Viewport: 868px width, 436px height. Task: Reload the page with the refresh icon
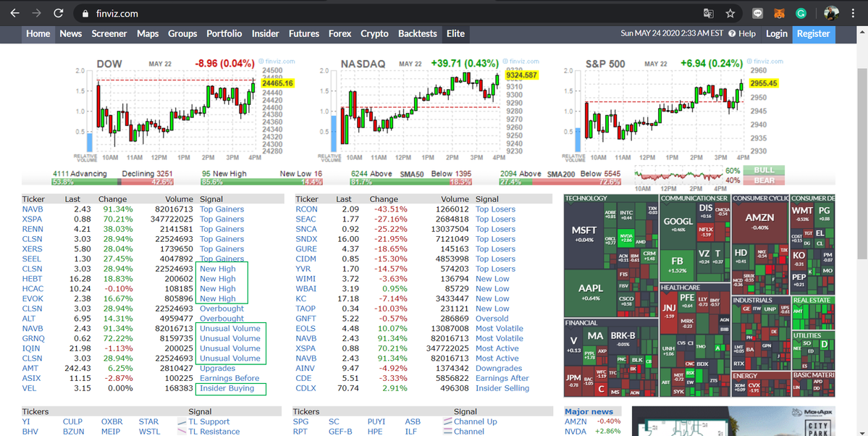click(58, 13)
